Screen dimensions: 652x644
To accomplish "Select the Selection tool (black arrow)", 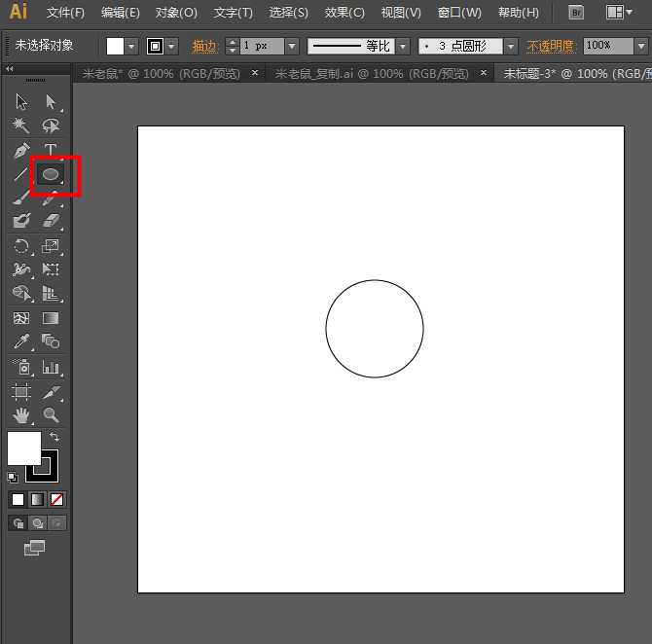I will tap(21, 101).
